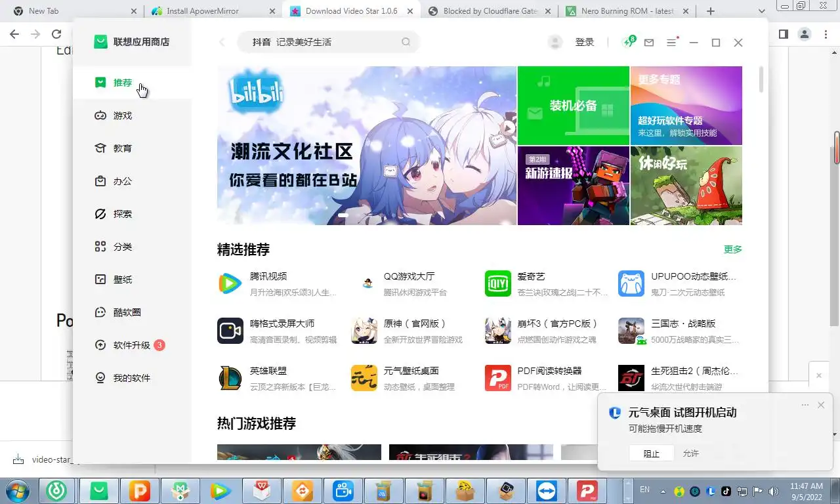Open the 嗨格式录屏大师 app icon

point(230,331)
